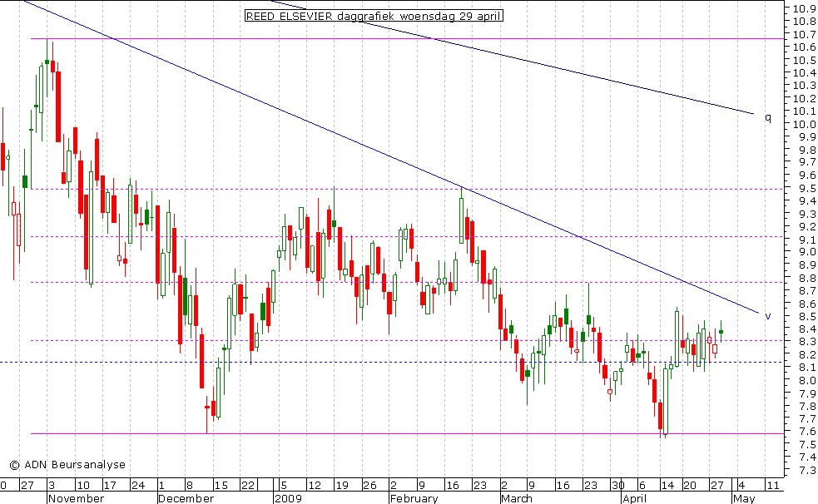Viewport: 818px width, 504px height.
Task: Select the '10.9' price axis value
Action: click(805, 8)
